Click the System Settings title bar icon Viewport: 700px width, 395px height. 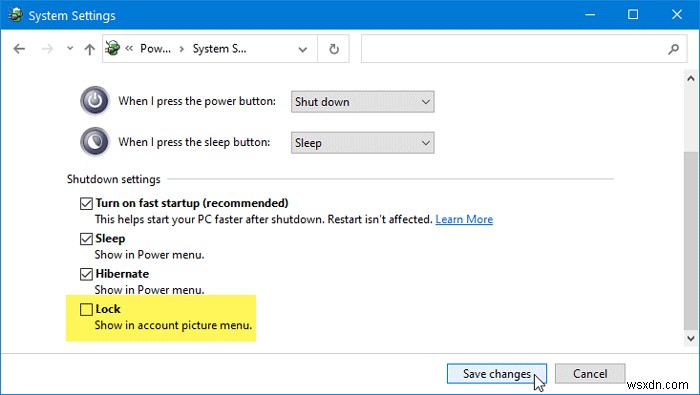coord(16,15)
